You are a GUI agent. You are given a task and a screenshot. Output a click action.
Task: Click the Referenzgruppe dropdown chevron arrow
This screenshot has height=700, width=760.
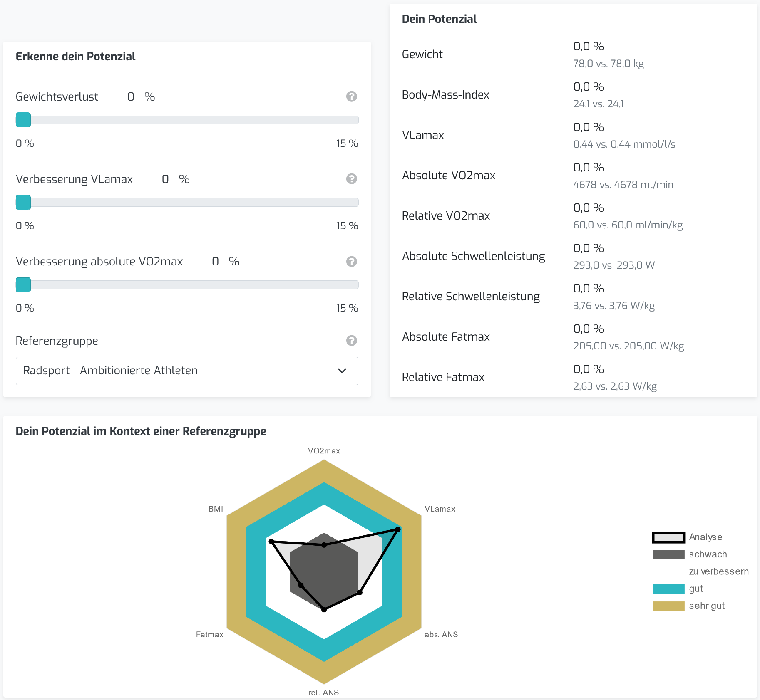point(342,371)
